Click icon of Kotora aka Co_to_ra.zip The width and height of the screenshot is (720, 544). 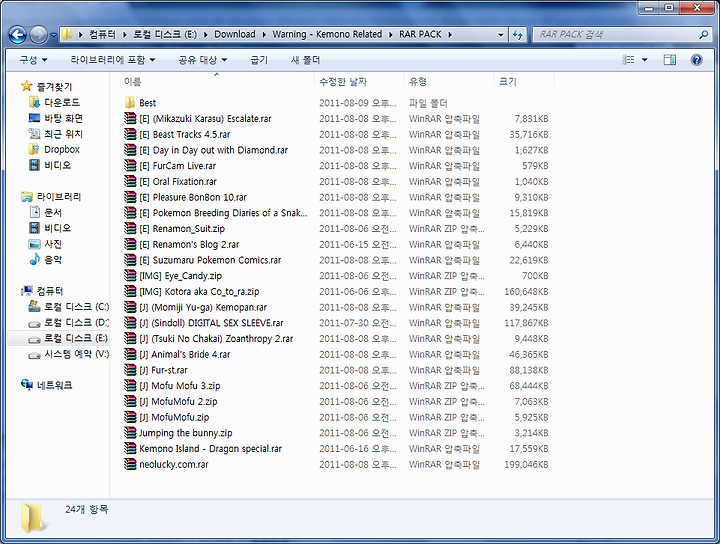(x=130, y=291)
